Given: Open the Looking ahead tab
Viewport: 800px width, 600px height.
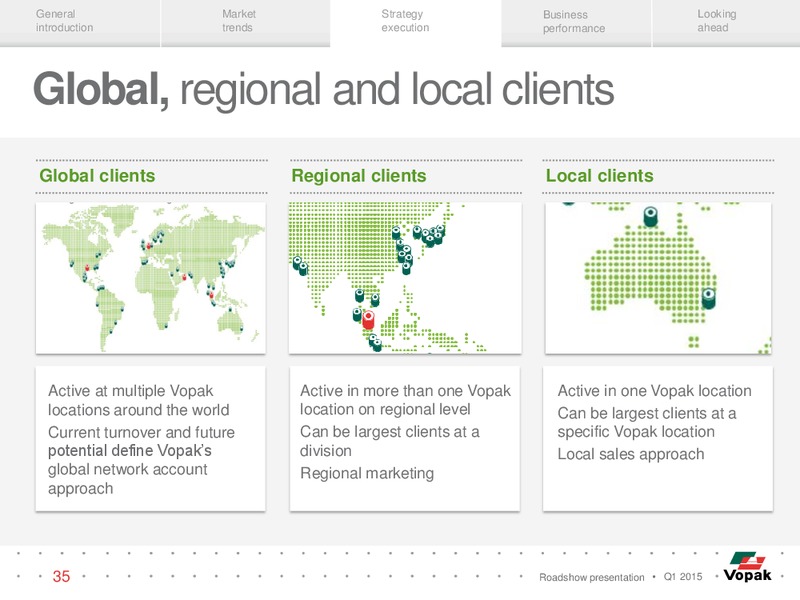Looking at the screenshot, I should (x=726, y=22).
